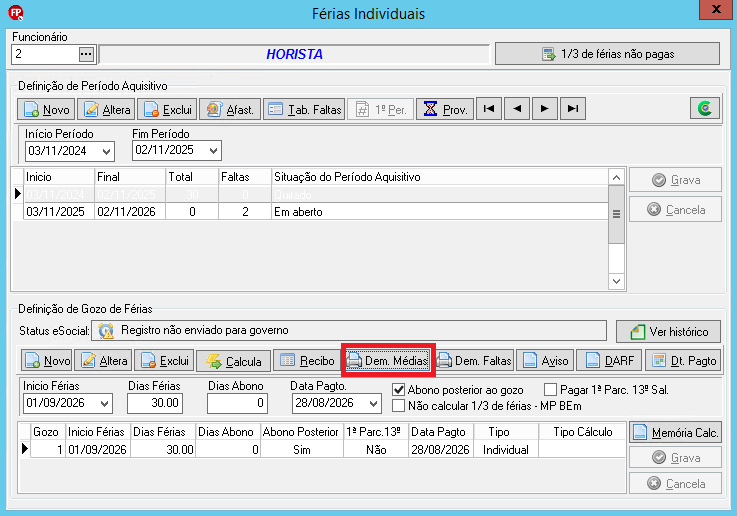Click Tipo Cálculo column header

(582, 431)
